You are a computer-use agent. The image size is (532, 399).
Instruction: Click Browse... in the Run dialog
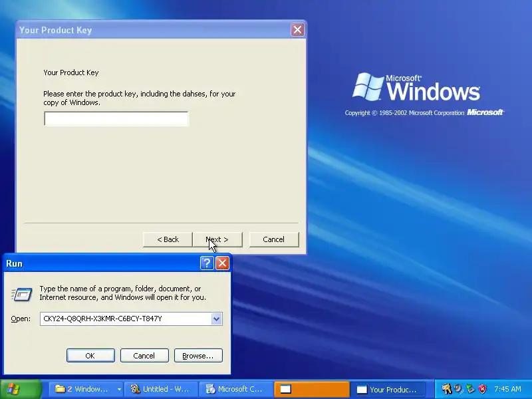click(x=198, y=356)
